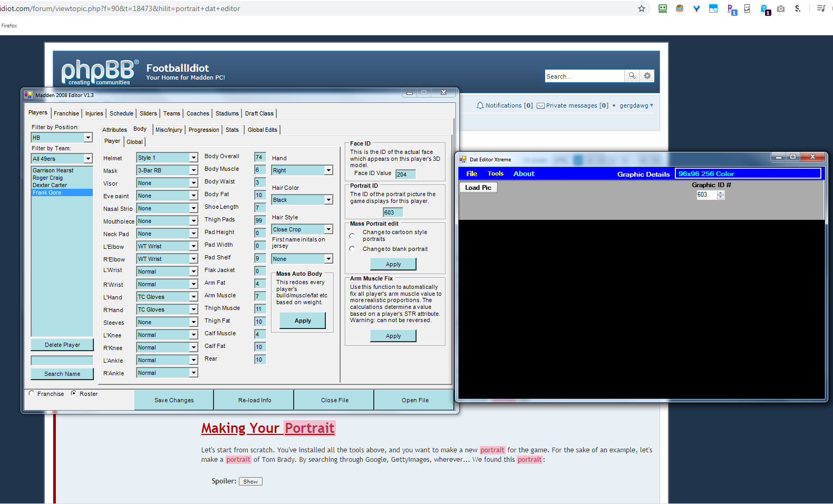Bookmark this page with the star icon

click(x=642, y=8)
